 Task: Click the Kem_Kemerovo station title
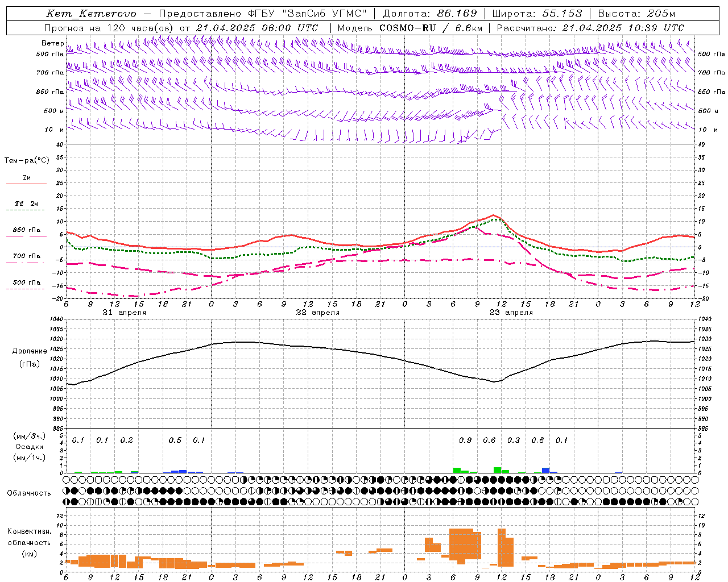pos(91,14)
